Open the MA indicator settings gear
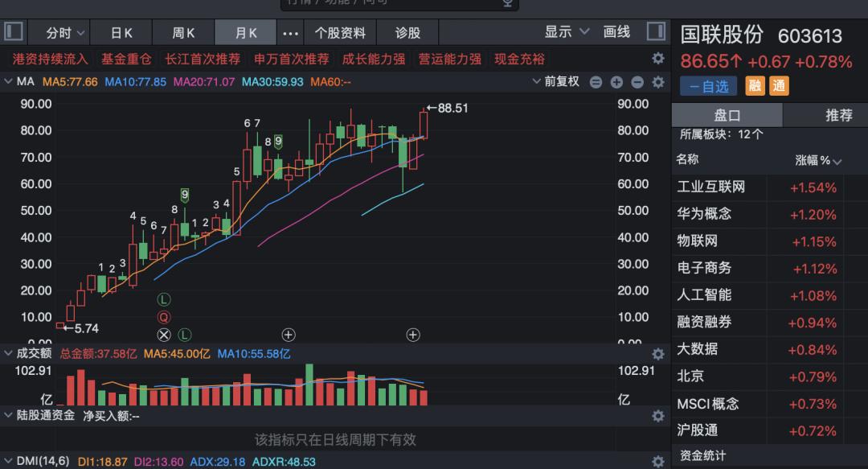The height and width of the screenshot is (469, 868). point(658,81)
